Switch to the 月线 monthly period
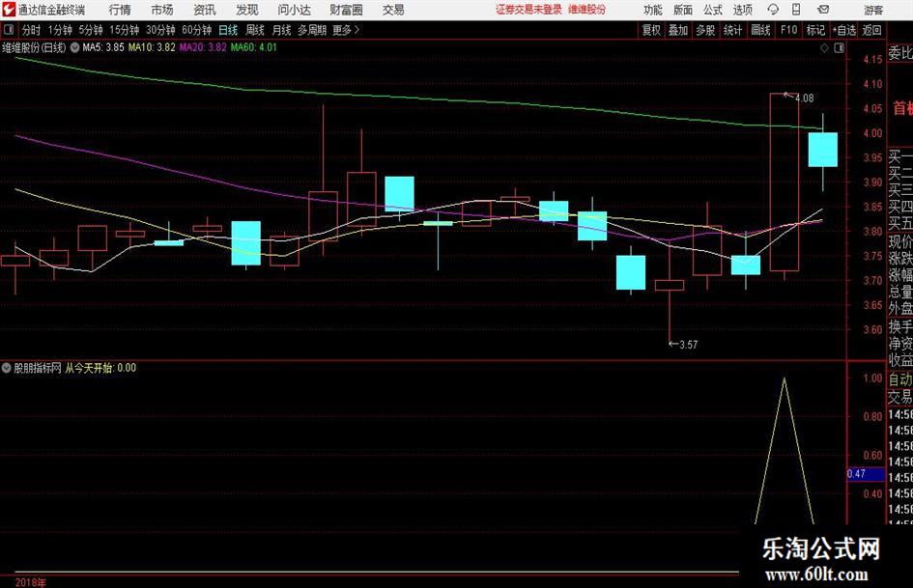The image size is (913, 588). click(281, 30)
